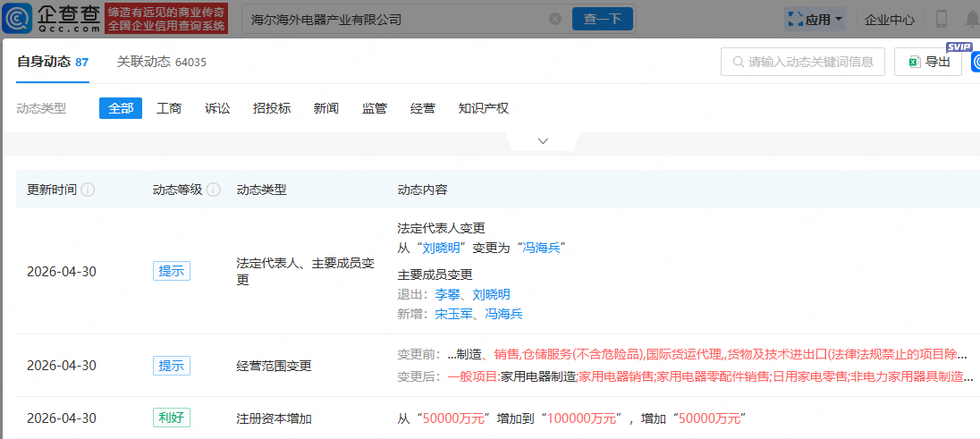Select the 招投标 filter
980x439 pixels.
click(x=272, y=108)
